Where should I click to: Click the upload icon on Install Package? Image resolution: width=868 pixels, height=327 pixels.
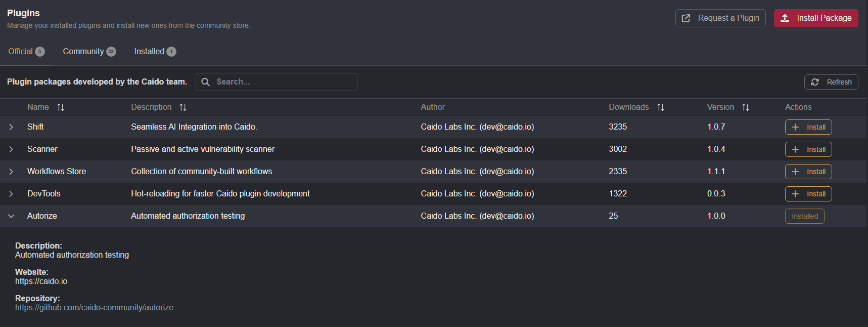(785, 18)
